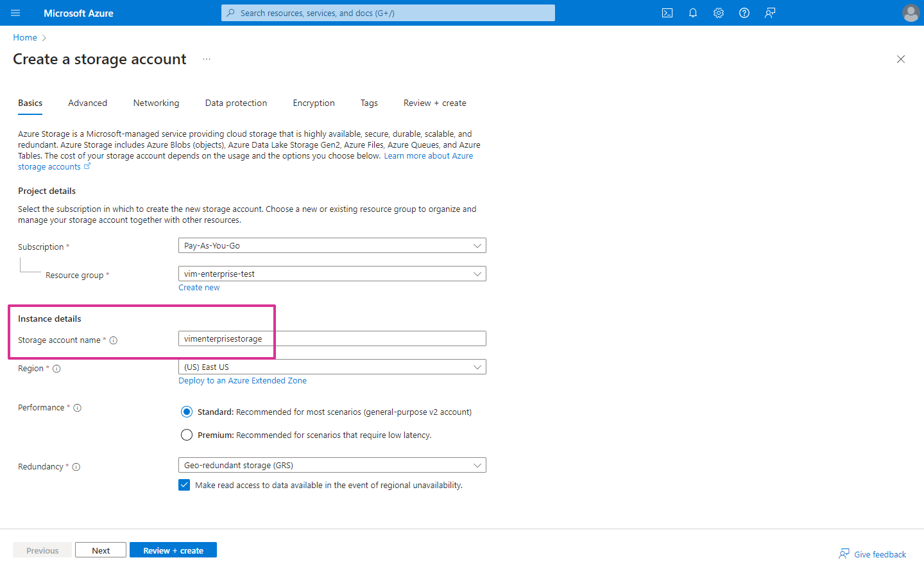924x578 pixels.
Task: Toggle read access during regional unavailability checkbox
Action: pyautogui.click(x=184, y=485)
